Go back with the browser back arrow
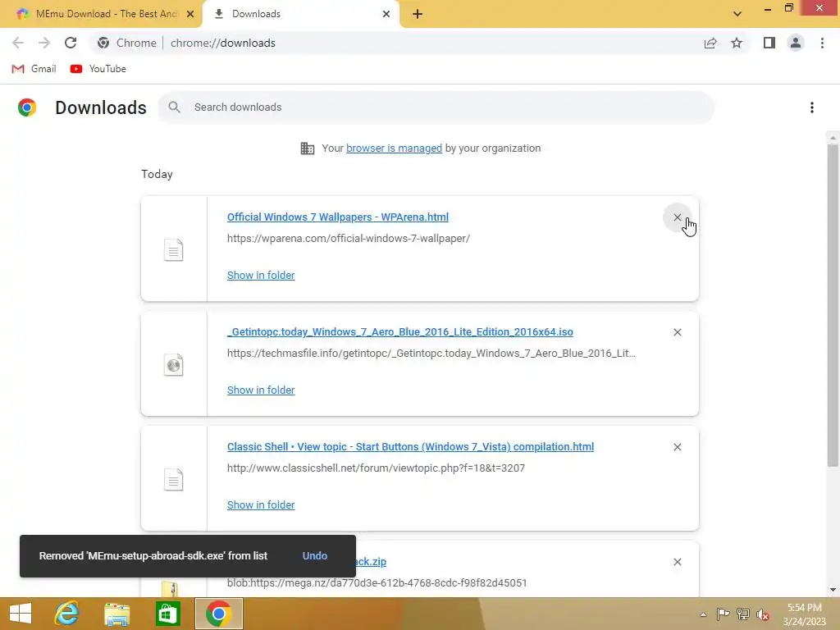Screen dimensions: 840x630 [18, 43]
